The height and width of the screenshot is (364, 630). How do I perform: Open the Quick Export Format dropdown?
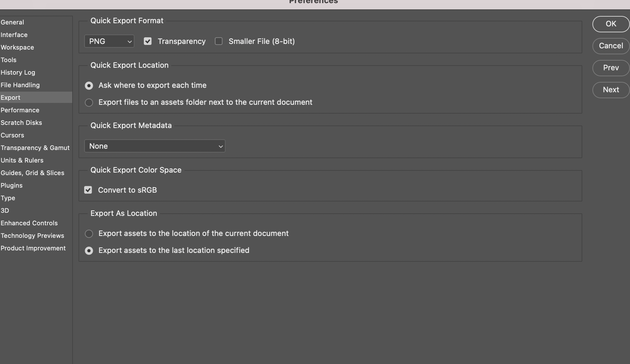coord(109,41)
